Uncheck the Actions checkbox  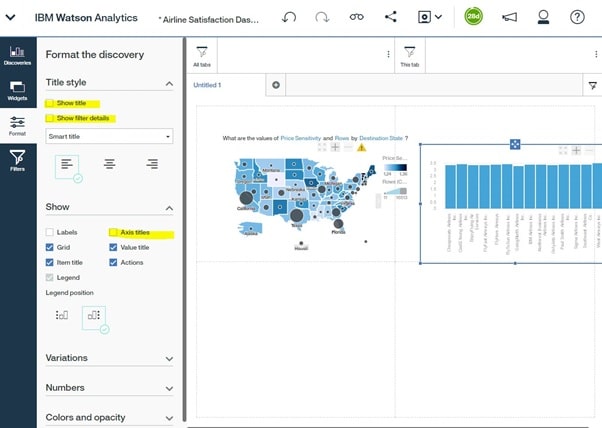(113, 263)
